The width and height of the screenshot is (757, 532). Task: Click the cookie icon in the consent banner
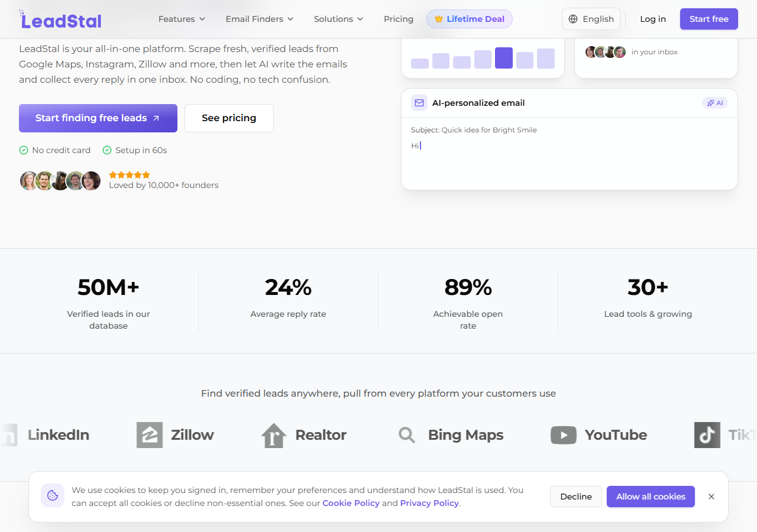pyautogui.click(x=53, y=495)
